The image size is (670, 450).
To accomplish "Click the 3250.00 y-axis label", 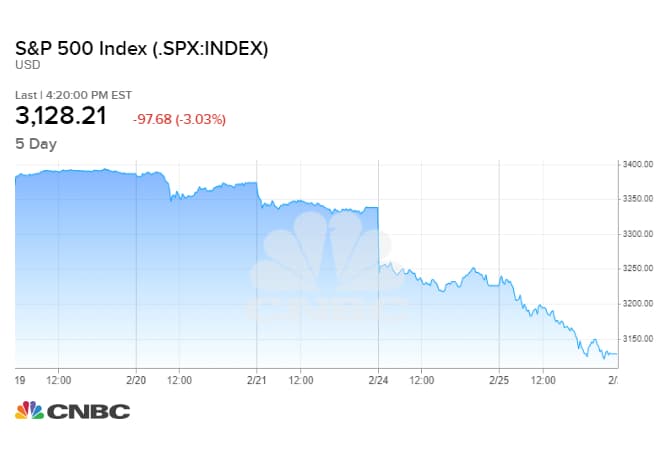I will [x=637, y=269].
